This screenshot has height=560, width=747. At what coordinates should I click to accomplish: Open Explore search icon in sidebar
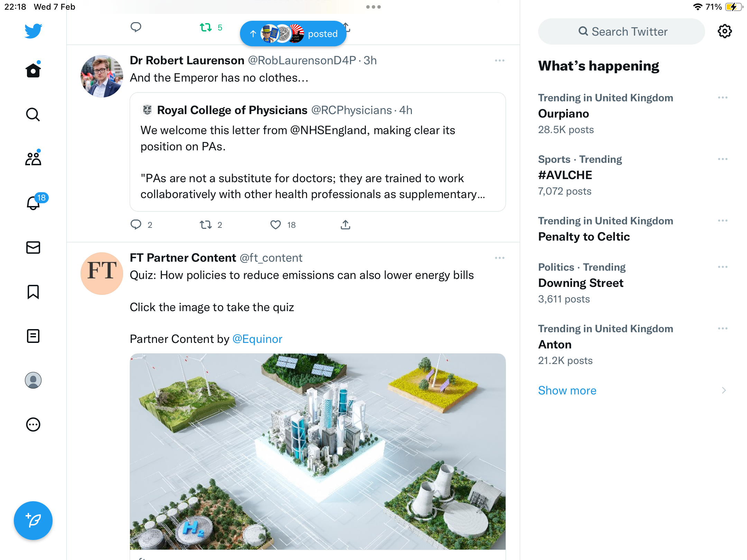[x=33, y=114]
